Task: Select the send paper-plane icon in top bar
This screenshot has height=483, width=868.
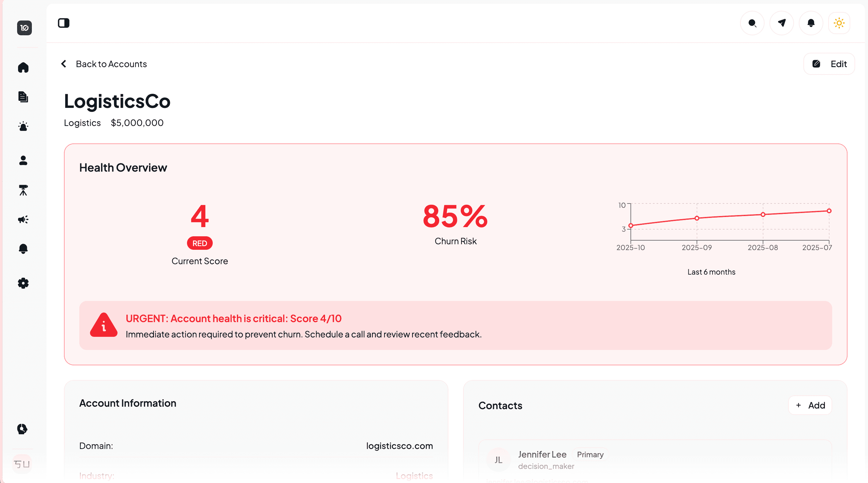Action: [x=781, y=23]
